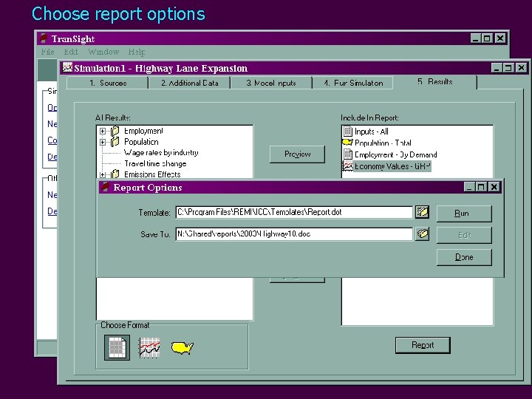Maximize the Report Options dialog
The height and width of the screenshot is (399, 532).
[481, 187]
